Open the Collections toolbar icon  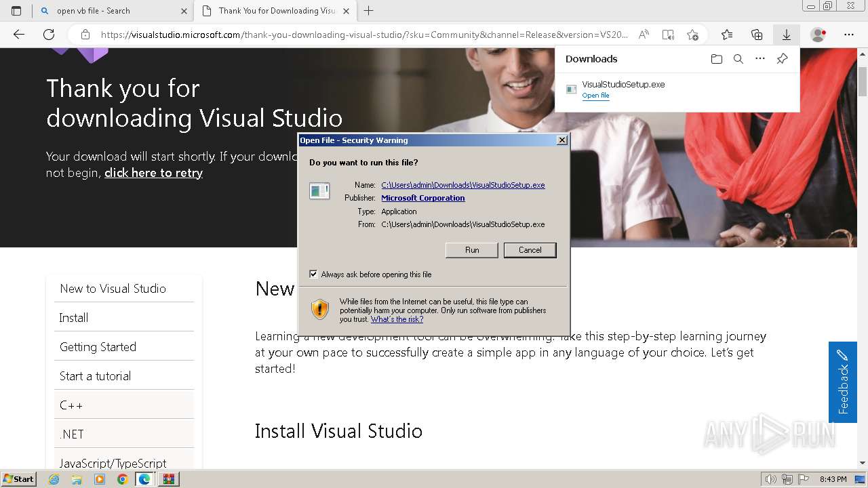[x=757, y=35]
